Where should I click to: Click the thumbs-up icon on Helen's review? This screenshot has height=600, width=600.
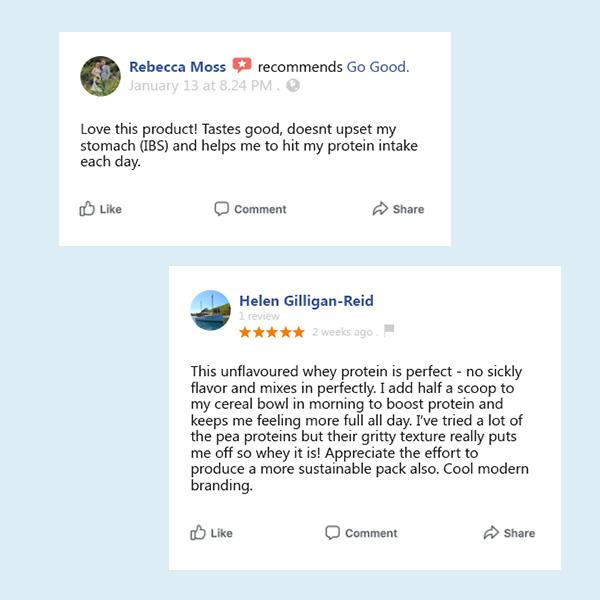click(x=198, y=533)
